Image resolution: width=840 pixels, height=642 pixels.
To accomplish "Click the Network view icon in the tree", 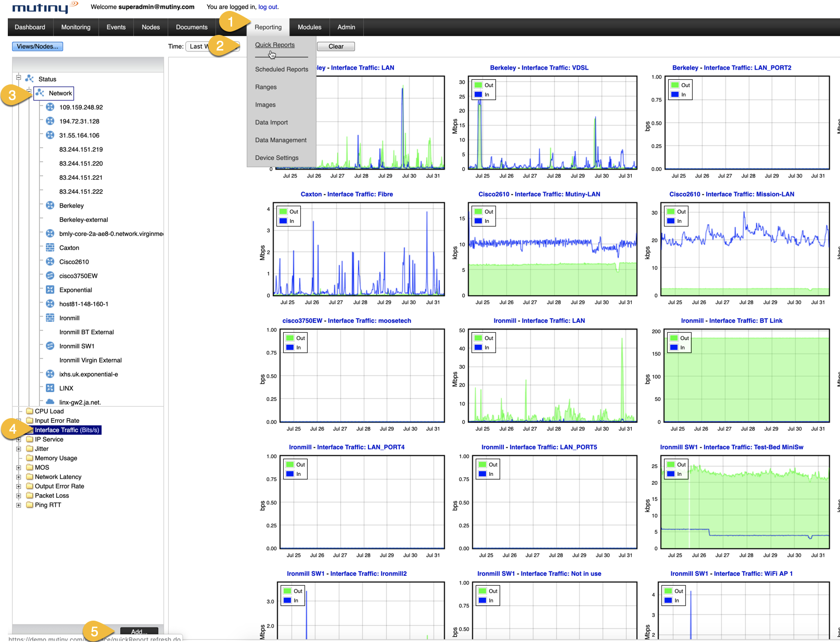I will (40, 93).
